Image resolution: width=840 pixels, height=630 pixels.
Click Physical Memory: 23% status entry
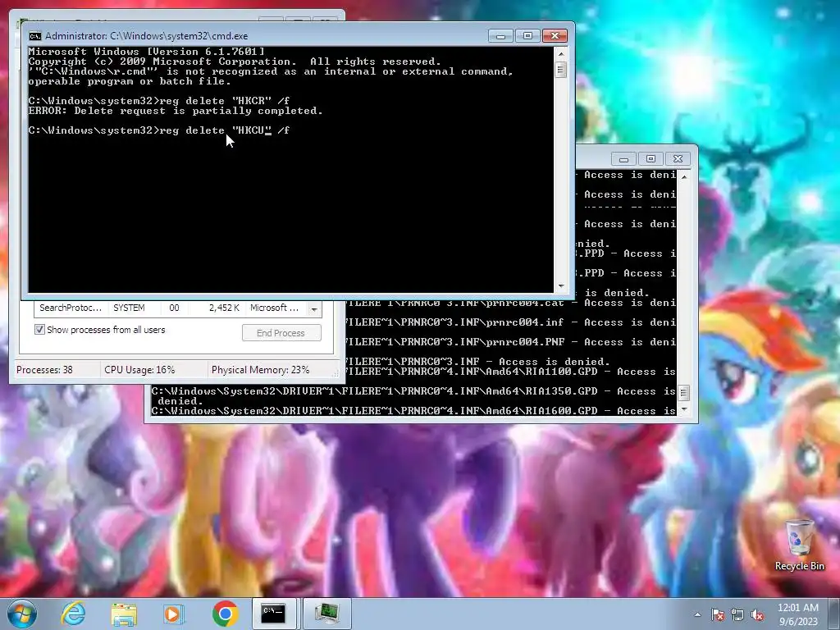coord(260,370)
